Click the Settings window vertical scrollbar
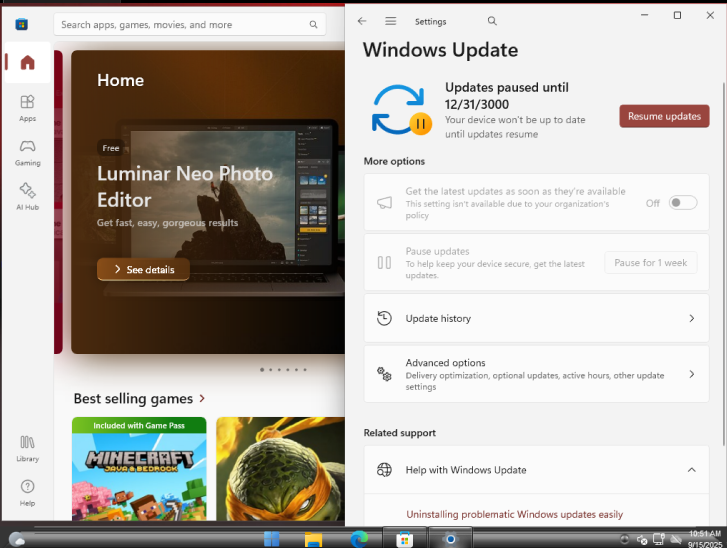 coord(724,264)
